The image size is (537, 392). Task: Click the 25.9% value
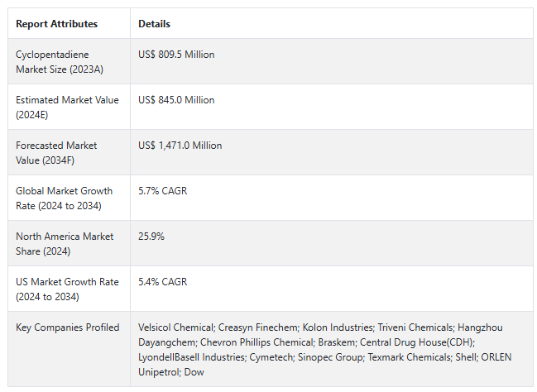[x=151, y=237]
